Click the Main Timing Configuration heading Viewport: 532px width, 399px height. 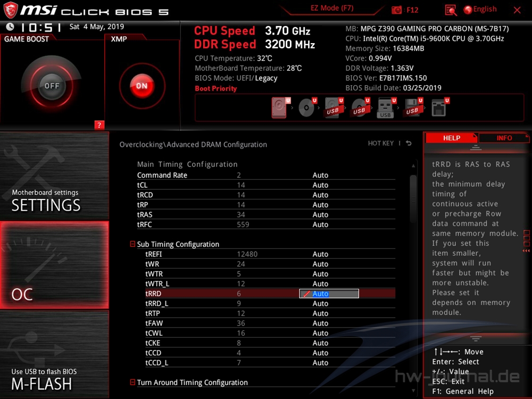click(x=187, y=164)
